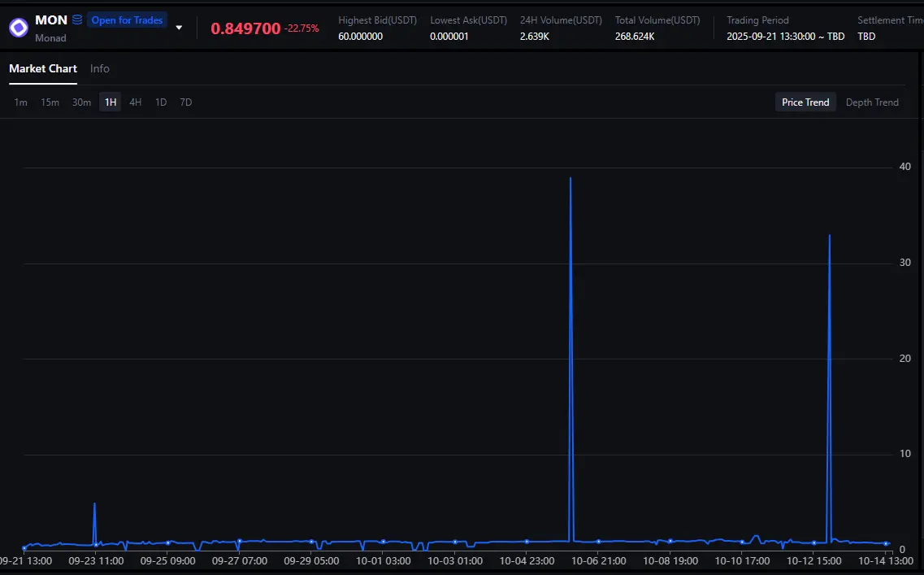Click the current price 0.849700
924x575 pixels.
point(245,28)
